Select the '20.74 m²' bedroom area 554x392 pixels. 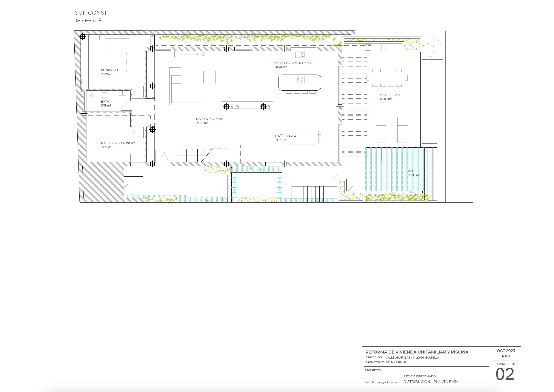pos(107,74)
